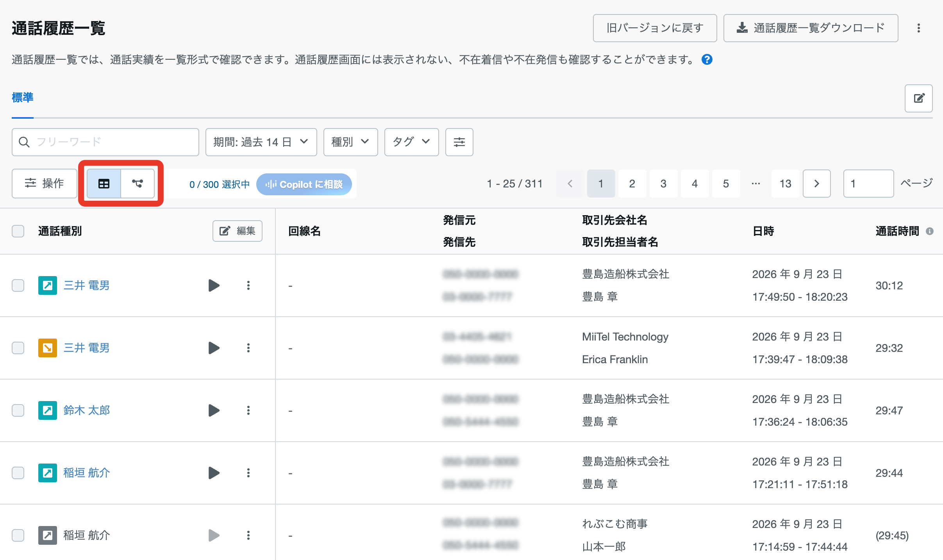Check the box for the 29:32 call row
This screenshot has height=560, width=943.
pos(18,348)
